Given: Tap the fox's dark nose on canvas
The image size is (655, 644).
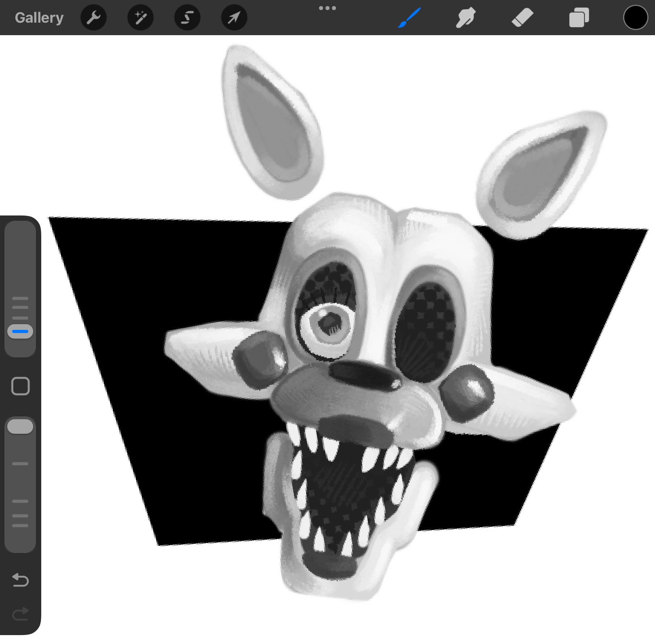Looking at the screenshot, I should tap(364, 374).
